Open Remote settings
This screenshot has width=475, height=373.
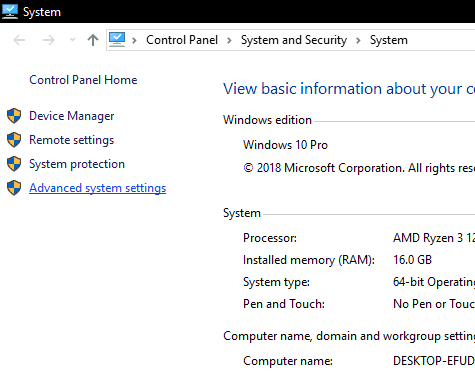pyautogui.click(x=72, y=140)
